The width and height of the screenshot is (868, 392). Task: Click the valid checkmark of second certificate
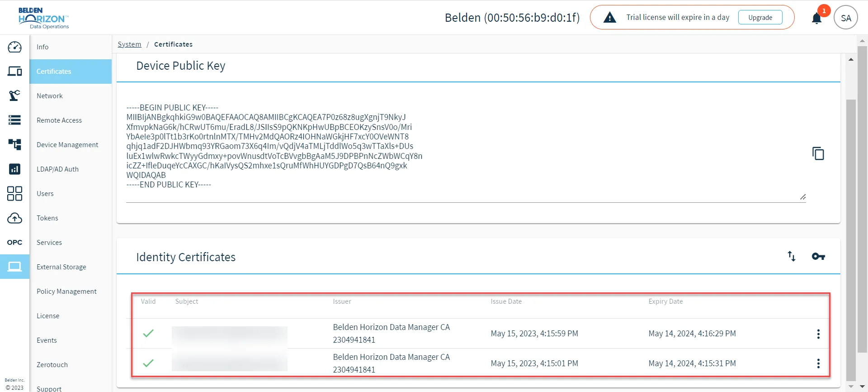(x=148, y=363)
